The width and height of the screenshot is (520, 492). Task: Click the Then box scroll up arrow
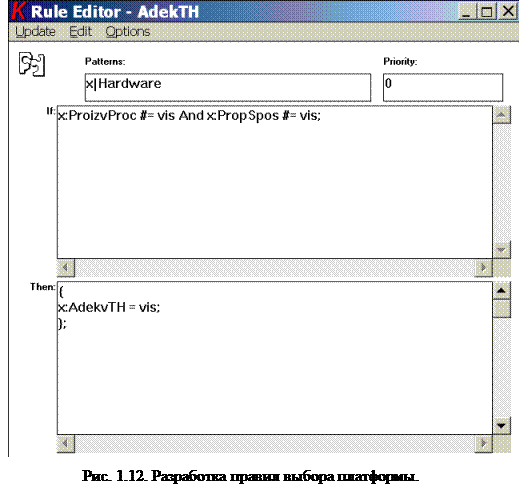[501, 291]
